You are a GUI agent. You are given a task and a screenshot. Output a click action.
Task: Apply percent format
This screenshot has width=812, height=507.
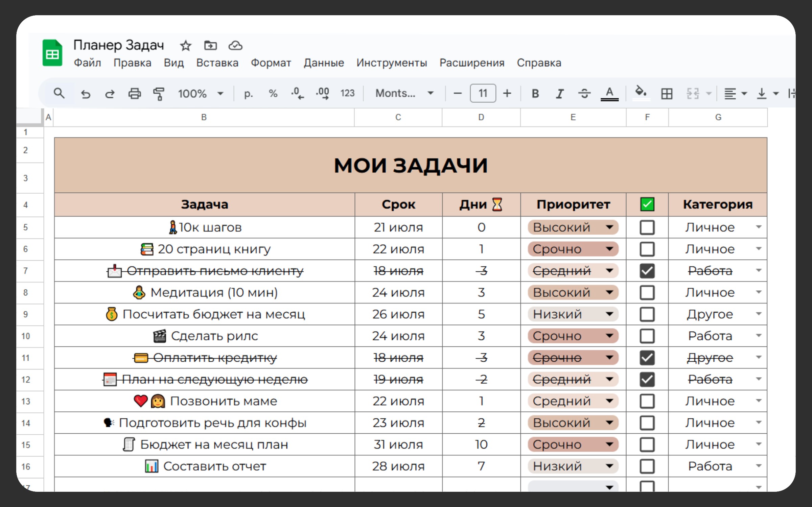(x=273, y=94)
